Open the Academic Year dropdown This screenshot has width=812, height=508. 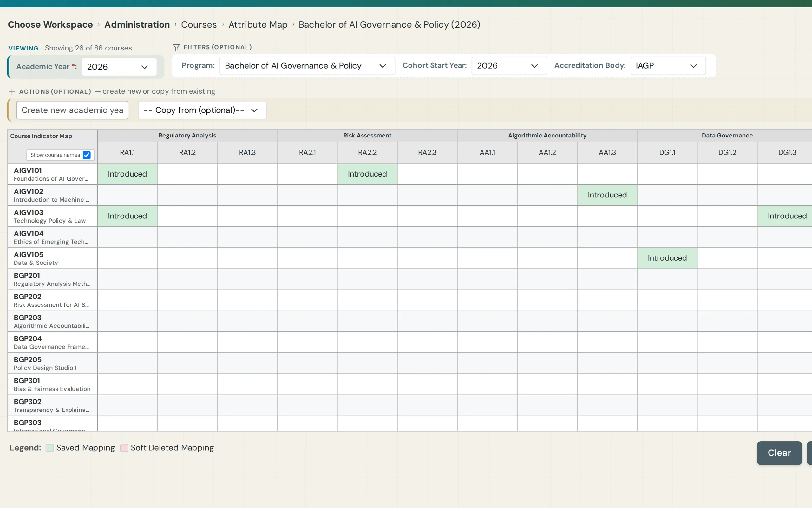(x=119, y=67)
